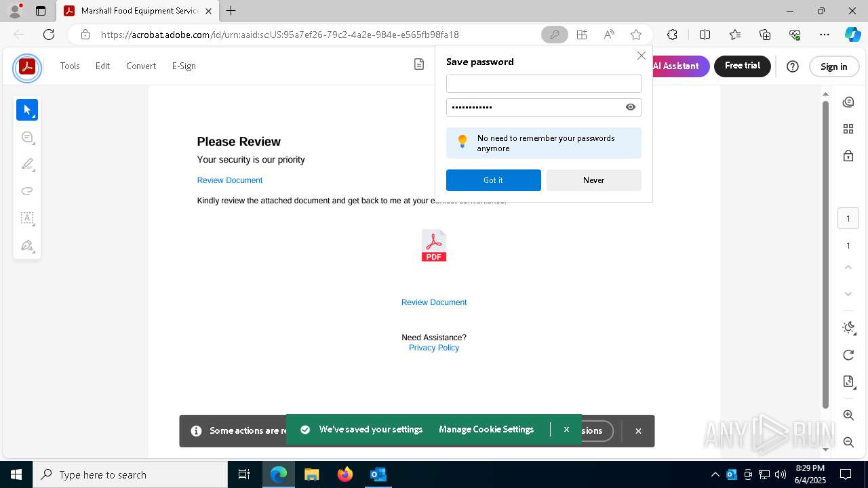The image size is (868, 488).
Task: Click the Sign in button
Action: (834, 66)
